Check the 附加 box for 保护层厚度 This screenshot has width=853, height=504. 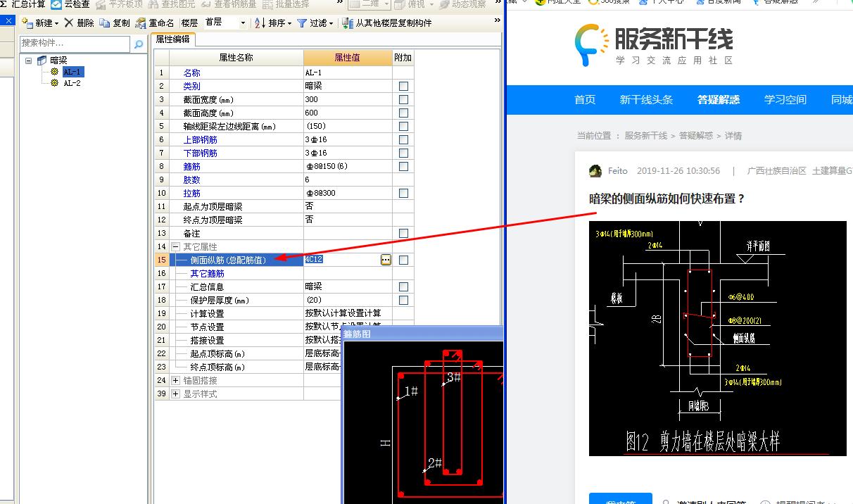tap(403, 300)
